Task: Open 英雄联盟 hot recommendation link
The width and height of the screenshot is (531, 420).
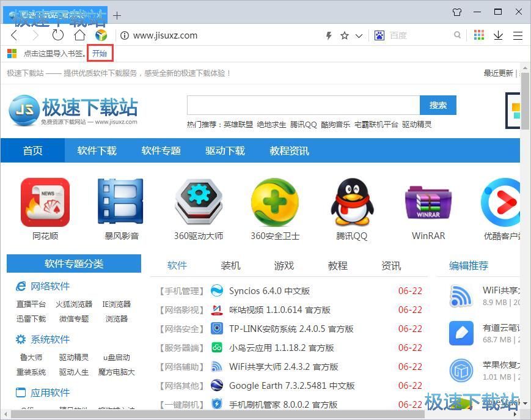Action: (238, 125)
